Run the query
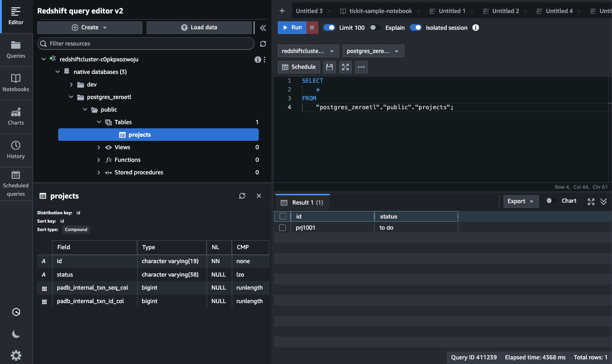The image size is (612, 364). point(292,27)
